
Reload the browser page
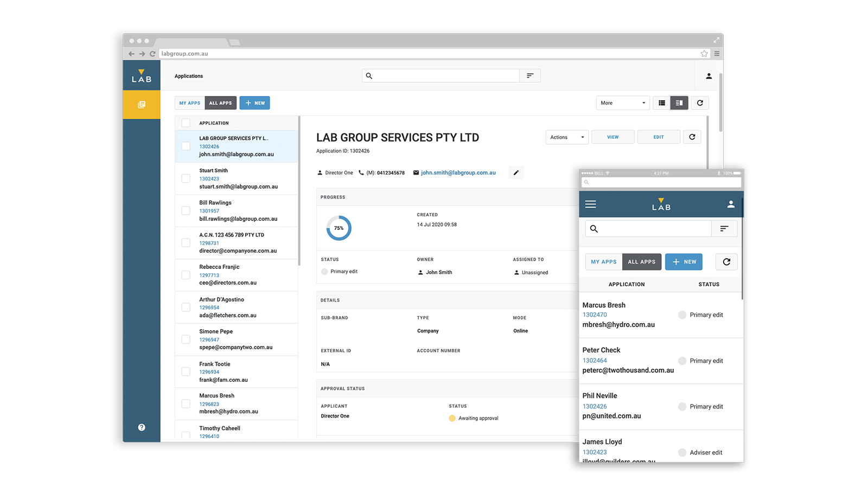[152, 54]
